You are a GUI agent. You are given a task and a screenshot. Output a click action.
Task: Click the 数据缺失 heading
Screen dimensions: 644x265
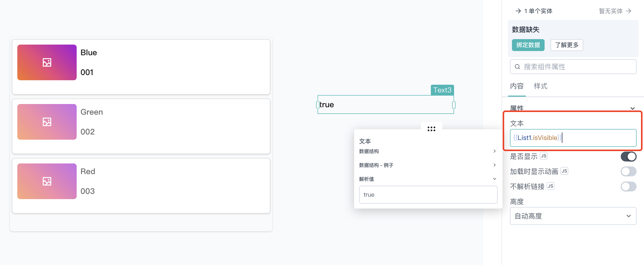[526, 29]
